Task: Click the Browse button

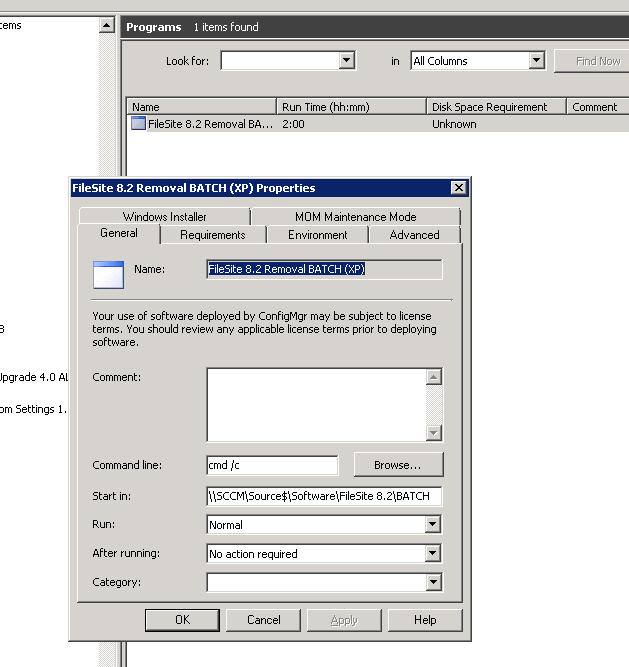Action: [x=397, y=465]
